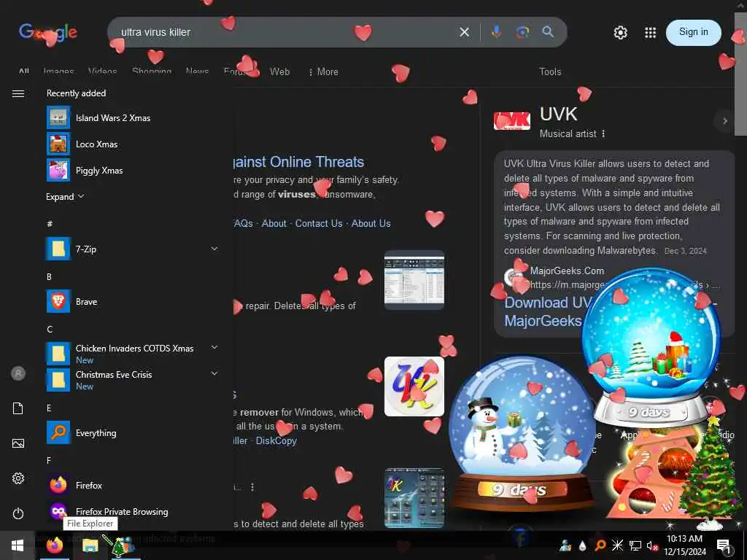Click the Power icon in Start sidebar
The height and width of the screenshot is (560, 747).
click(18, 513)
